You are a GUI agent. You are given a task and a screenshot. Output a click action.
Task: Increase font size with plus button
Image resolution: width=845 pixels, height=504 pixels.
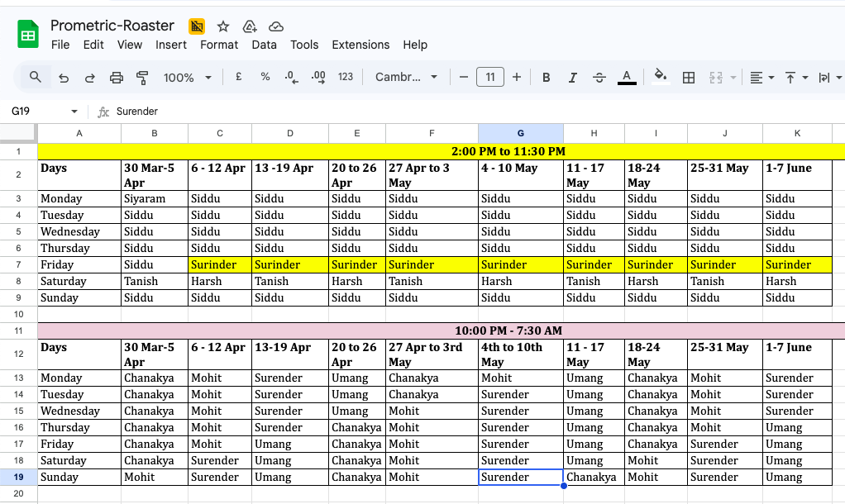click(516, 77)
